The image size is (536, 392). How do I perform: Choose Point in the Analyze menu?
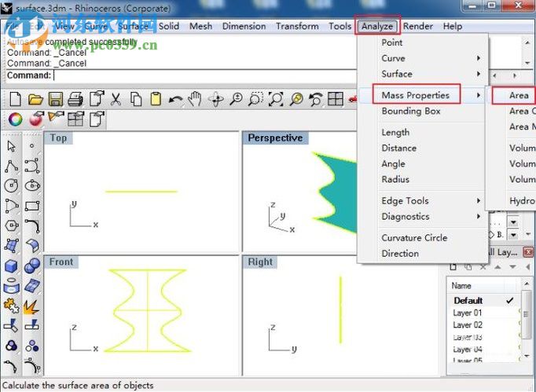(423, 42)
